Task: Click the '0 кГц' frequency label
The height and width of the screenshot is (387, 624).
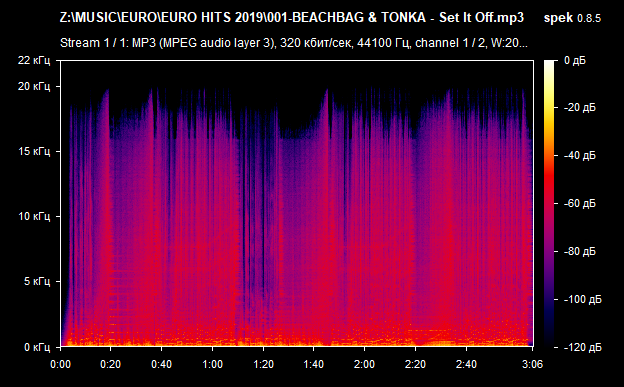Action: [37, 347]
